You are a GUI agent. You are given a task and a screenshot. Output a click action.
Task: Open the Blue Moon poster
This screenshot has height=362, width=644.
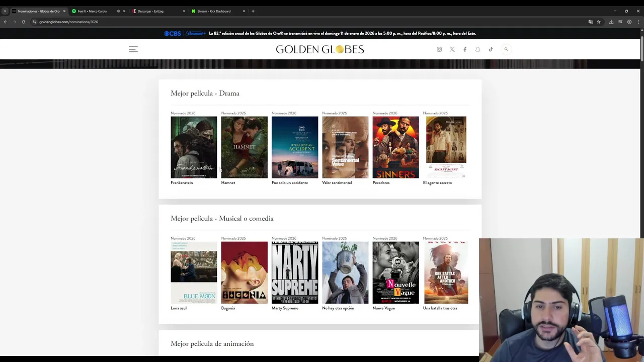pos(194,273)
